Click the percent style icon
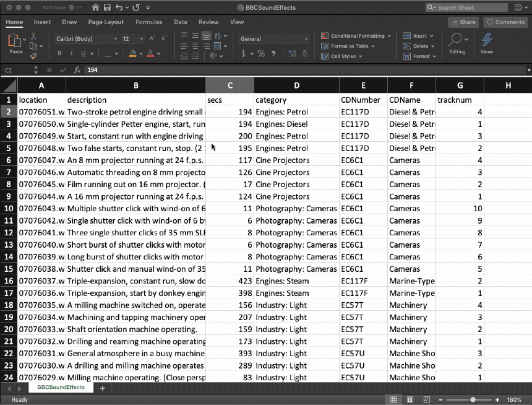This screenshot has width=532, height=405. coord(261,54)
